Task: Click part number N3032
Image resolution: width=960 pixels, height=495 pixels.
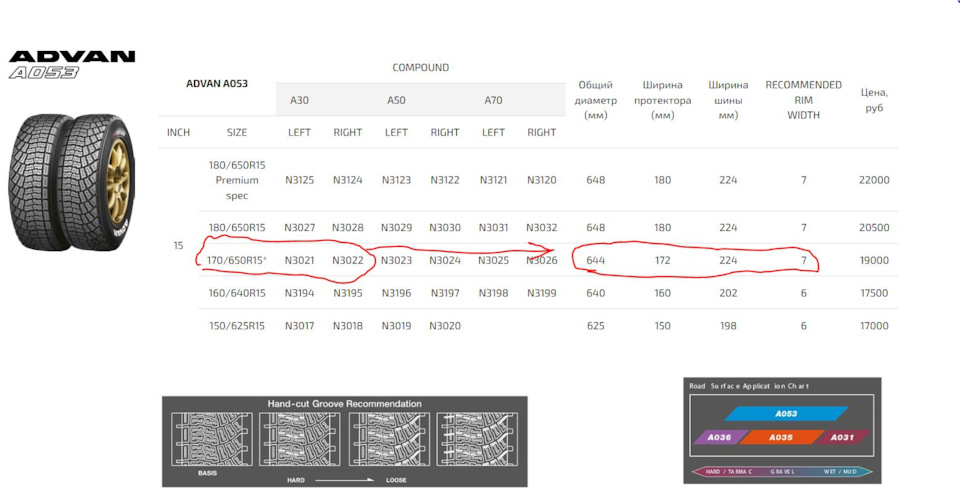Action: point(542,227)
